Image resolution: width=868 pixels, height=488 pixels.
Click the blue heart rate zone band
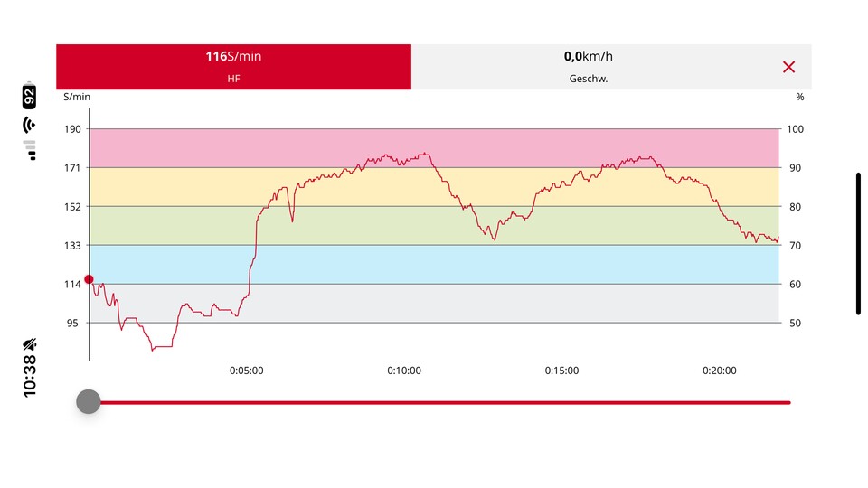coord(434,264)
